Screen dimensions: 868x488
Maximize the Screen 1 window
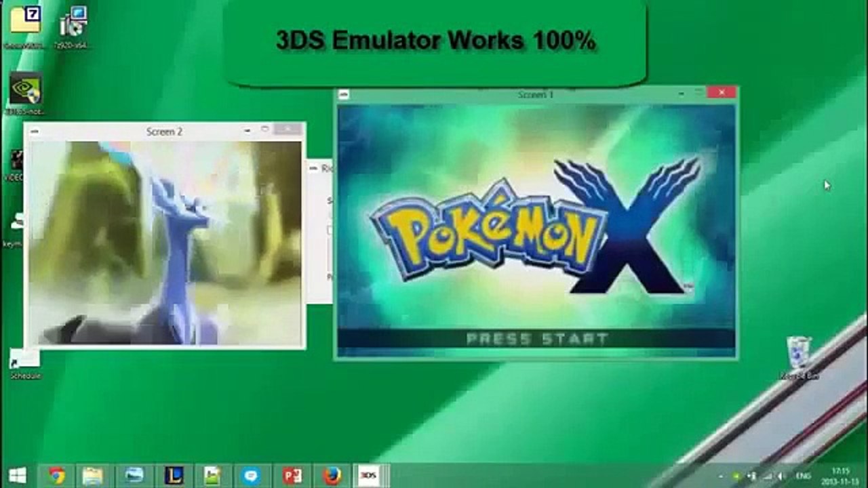(698, 92)
